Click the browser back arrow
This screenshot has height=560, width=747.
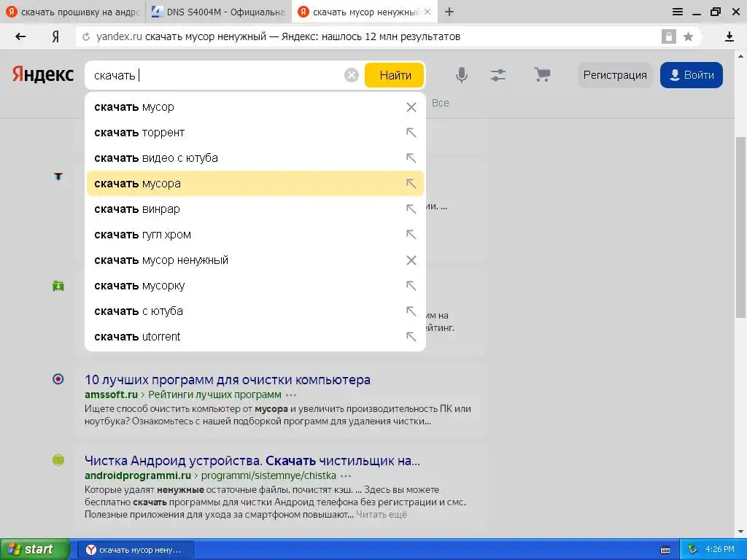20,36
